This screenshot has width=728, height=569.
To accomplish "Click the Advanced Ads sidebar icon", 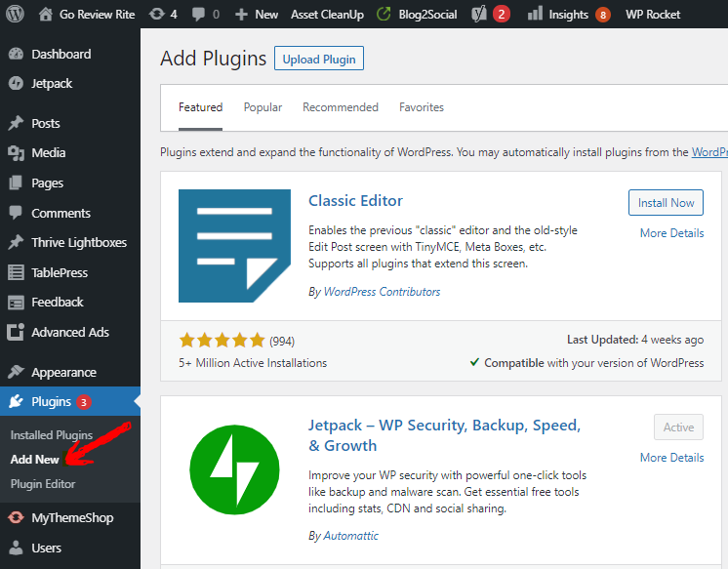I will [16, 332].
